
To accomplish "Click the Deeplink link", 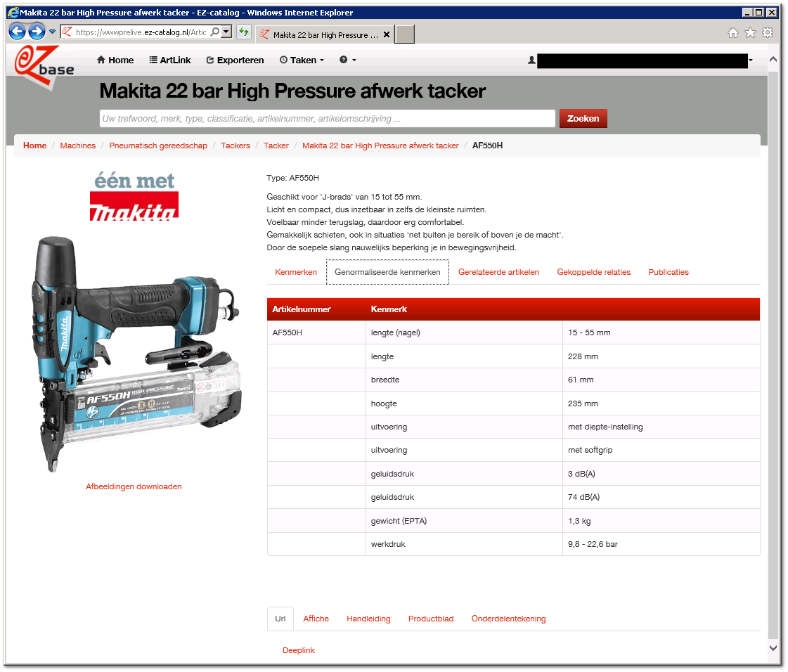I will (299, 650).
